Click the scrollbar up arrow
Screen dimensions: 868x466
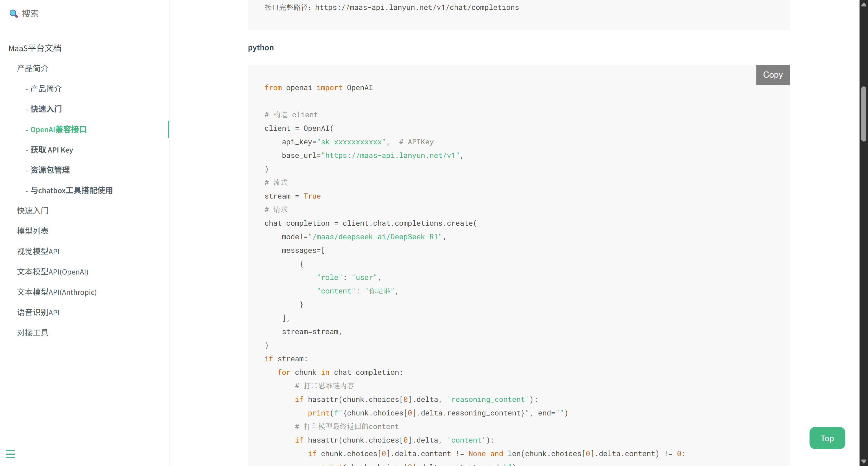(863, 4)
